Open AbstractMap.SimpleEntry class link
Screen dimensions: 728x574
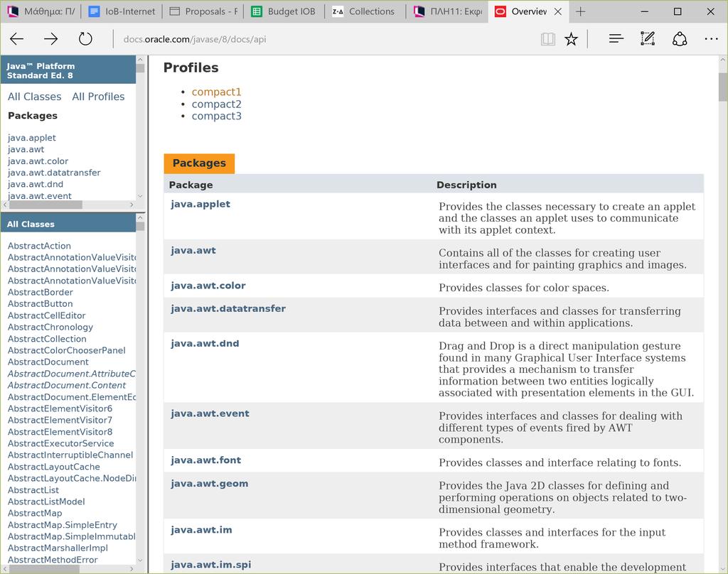[63, 525]
